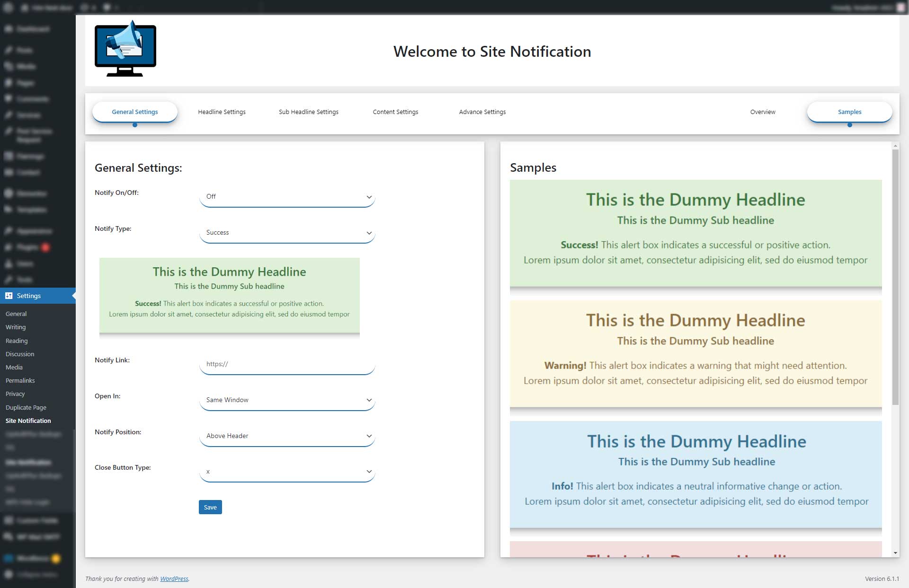
Task: Click the Notify Link input field
Action: [x=287, y=364]
